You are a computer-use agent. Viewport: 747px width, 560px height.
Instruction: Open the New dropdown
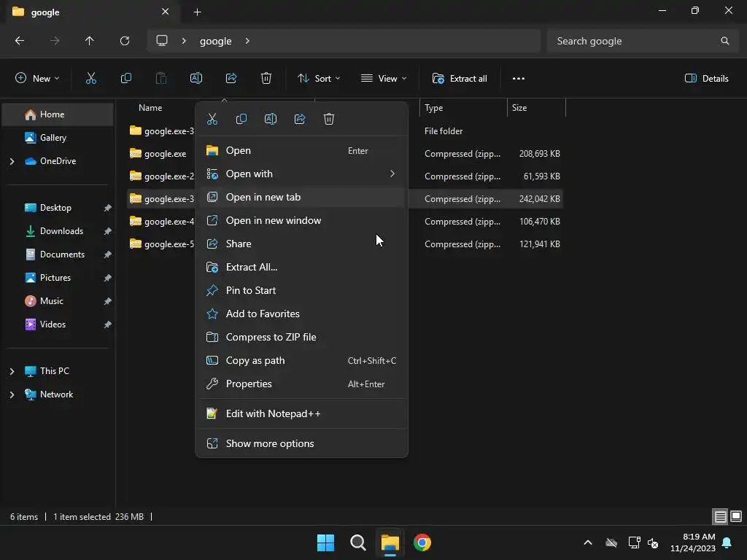click(37, 79)
